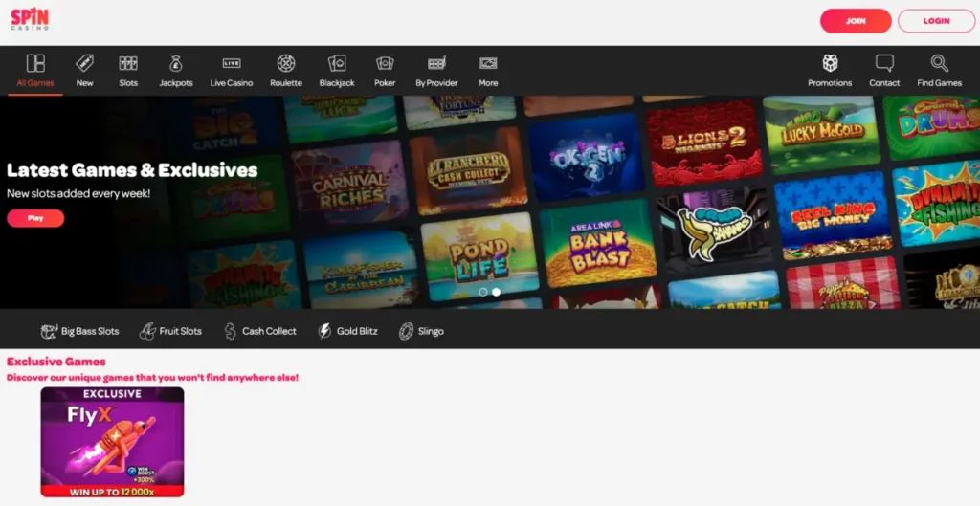Image resolution: width=980 pixels, height=506 pixels.
Task: Switch to the Live Casino tab label
Action: coord(232,83)
